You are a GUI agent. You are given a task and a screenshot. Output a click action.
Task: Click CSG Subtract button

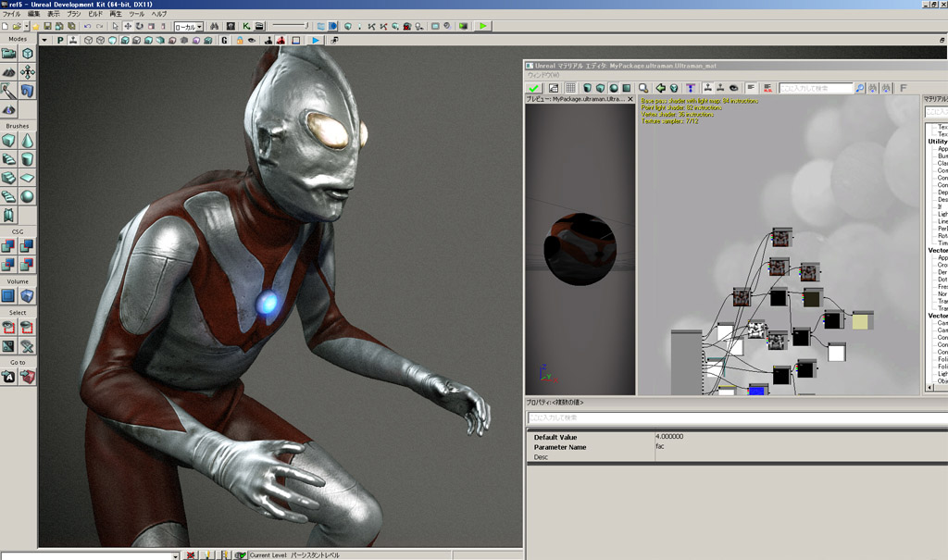coord(27,246)
